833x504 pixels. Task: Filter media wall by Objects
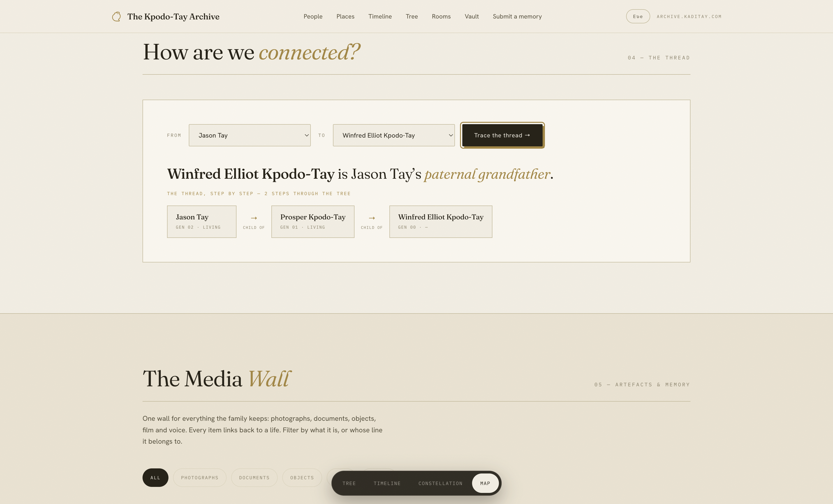tap(302, 477)
